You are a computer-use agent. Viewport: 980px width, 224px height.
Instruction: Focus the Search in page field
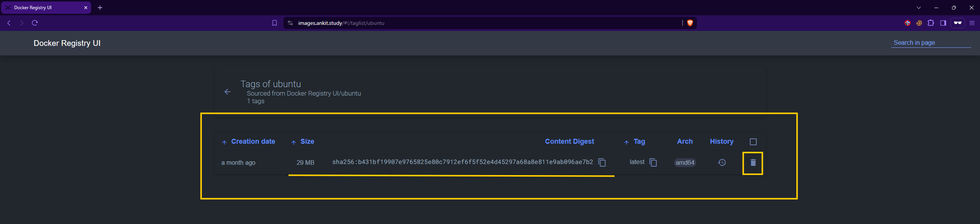pyautogui.click(x=931, y=43)
